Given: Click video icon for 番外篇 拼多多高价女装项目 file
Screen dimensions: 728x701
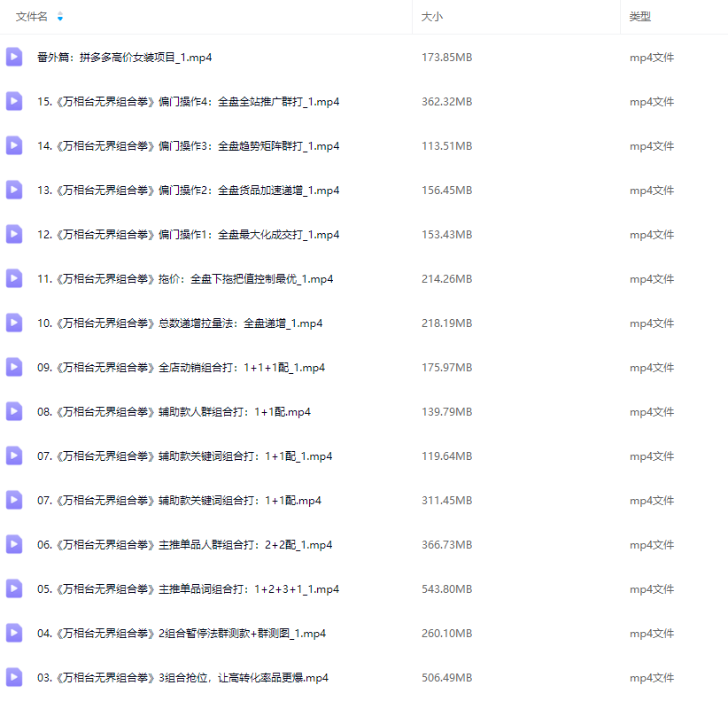Looking at the screenshot, I should point(14,58).
